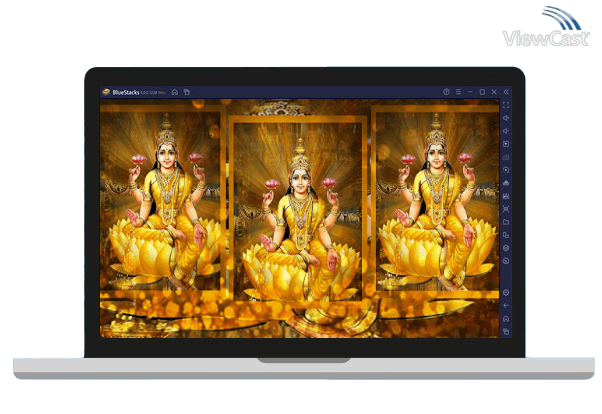Viewport: 602px width, 414px height.
Task: Click the circular sync/rotate icon in sidebar
Action: tap(506, 170)
